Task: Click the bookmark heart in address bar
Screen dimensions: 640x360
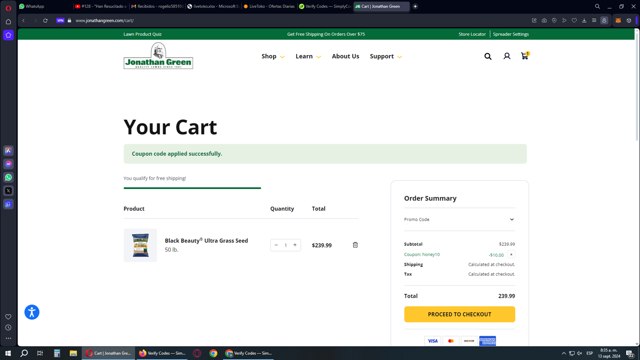Action: (574, 20)
